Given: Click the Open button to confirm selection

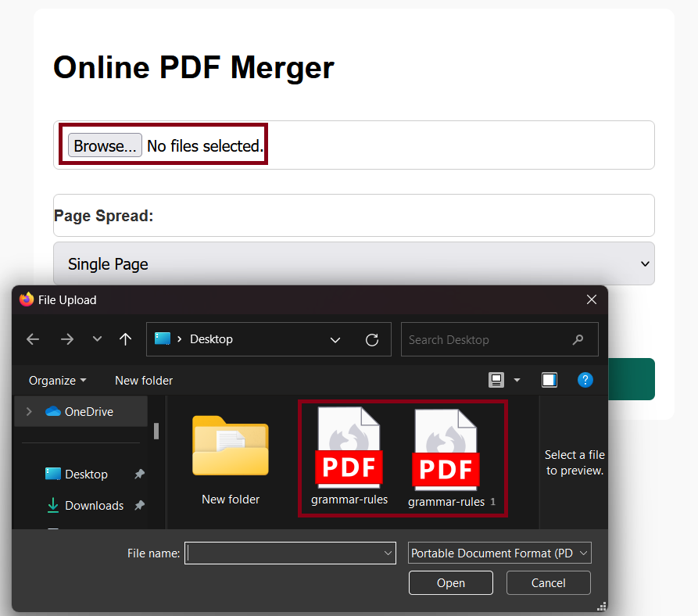Looking at the screenshot, I should click(450, 582).
